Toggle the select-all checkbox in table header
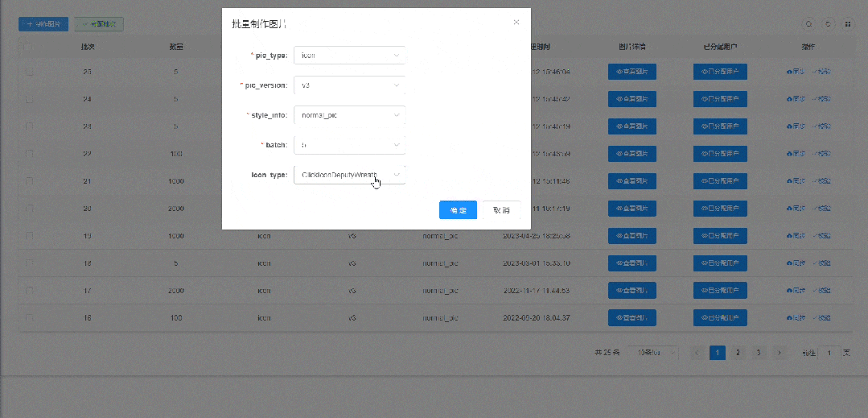 click(29, 47)
